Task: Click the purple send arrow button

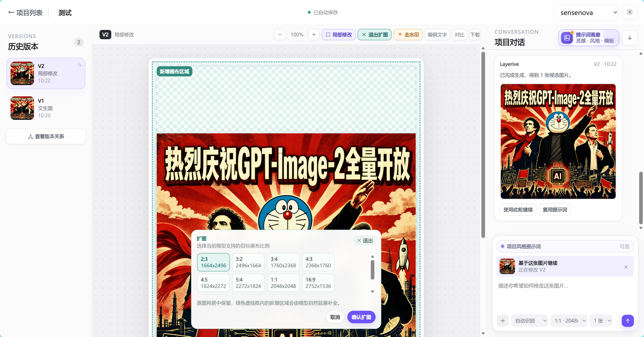Action: tap(627, 321)
